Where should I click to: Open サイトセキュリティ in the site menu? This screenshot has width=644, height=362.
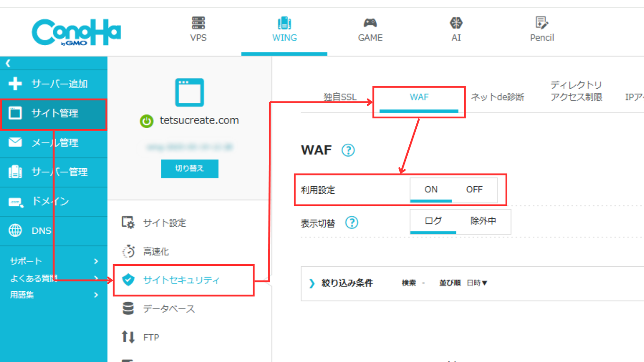pyautogui.click(x=182, y=280)
